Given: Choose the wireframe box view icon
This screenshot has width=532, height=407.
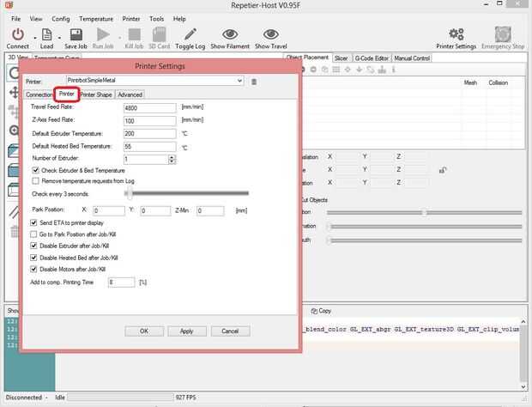Looking at the screenshot, I should (14, 190).
